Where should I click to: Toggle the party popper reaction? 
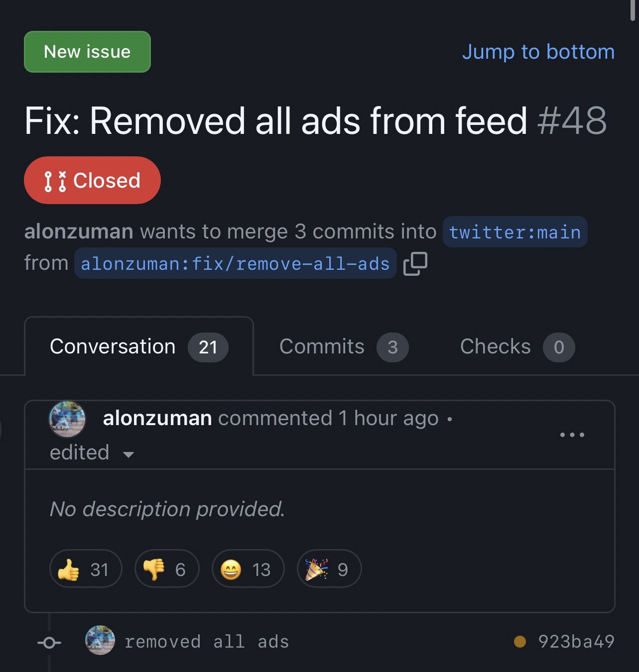(329, 568)
